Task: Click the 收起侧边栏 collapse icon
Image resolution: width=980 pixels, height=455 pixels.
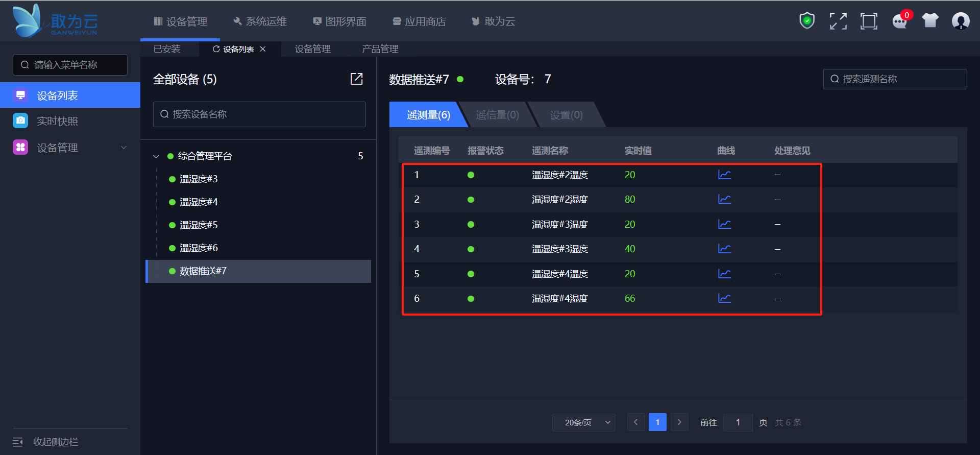Action: (18, 442)
